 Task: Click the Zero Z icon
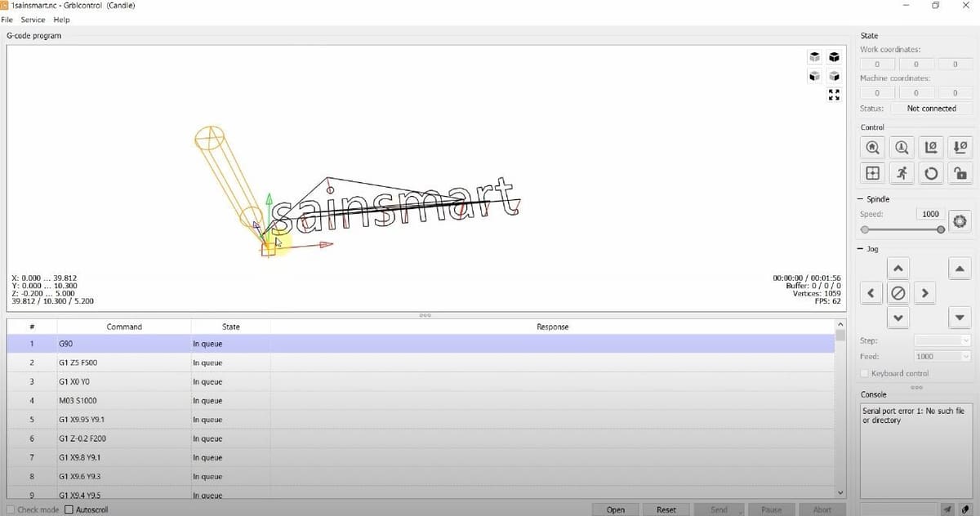pyautogui.click(x=960, y=148)
